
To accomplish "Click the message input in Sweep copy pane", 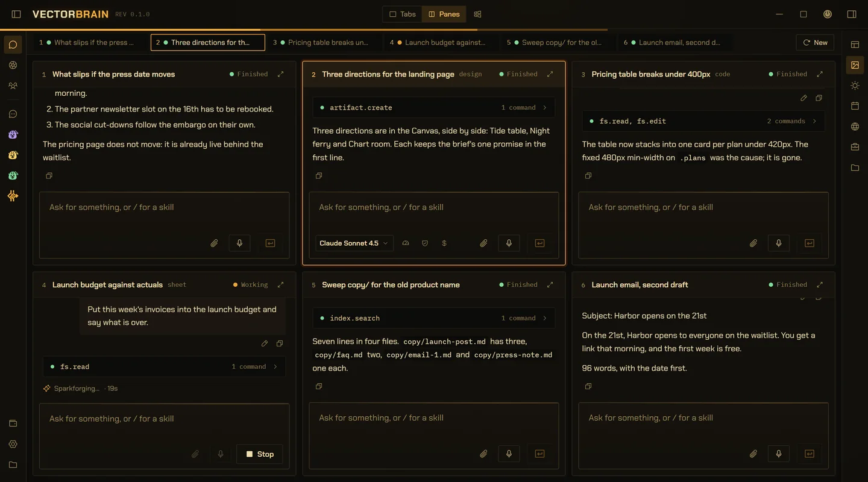I will 434,425.
